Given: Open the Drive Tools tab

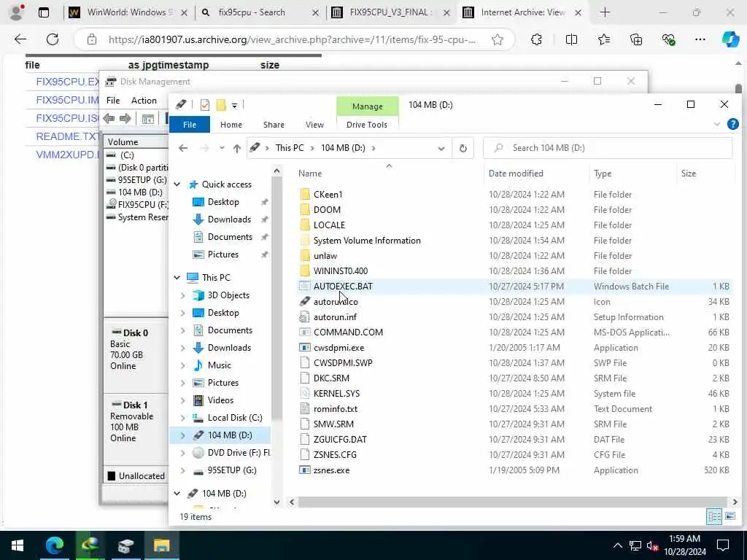Looking at the screenshot, I should [367, 125].
